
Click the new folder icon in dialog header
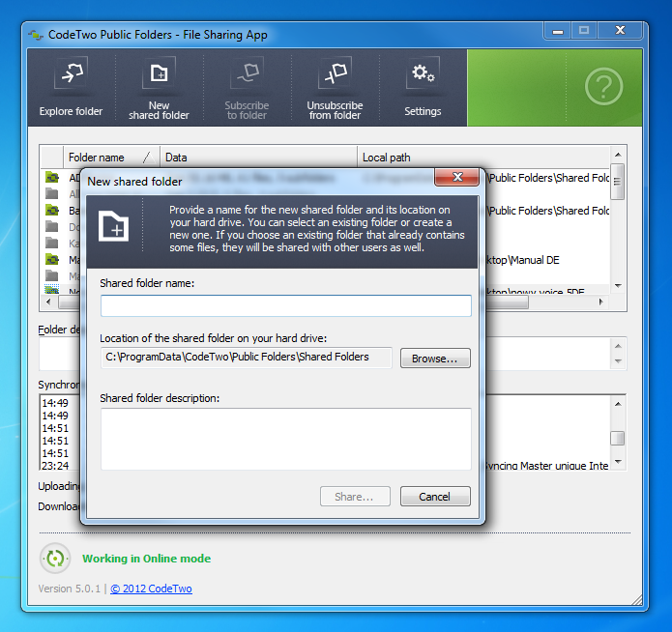(113, 226)
